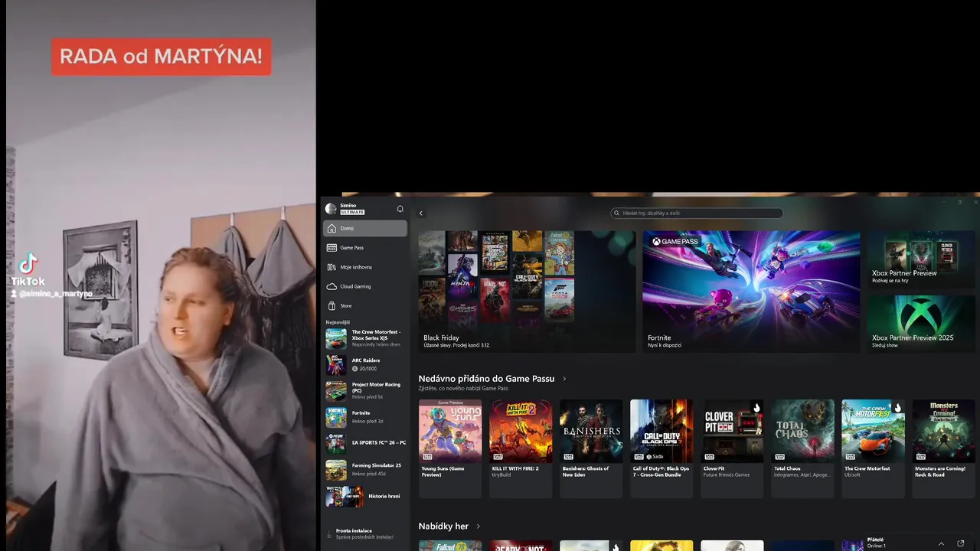Click the Nejnovější section label
This screenshot has height=551, width=980.
tap(338, 322)
